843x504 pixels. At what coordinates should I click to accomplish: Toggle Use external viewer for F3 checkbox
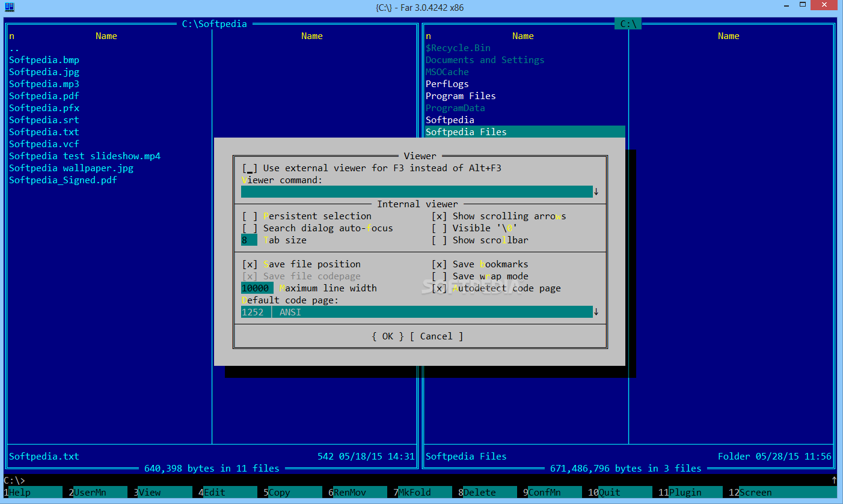click(250, 168)
